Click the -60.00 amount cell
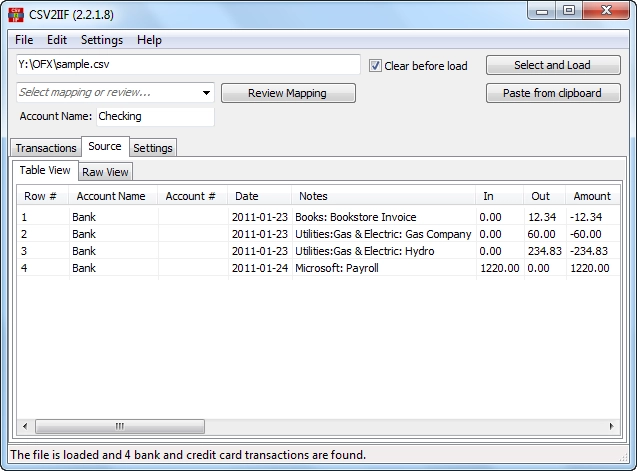 tap(593, 234)
